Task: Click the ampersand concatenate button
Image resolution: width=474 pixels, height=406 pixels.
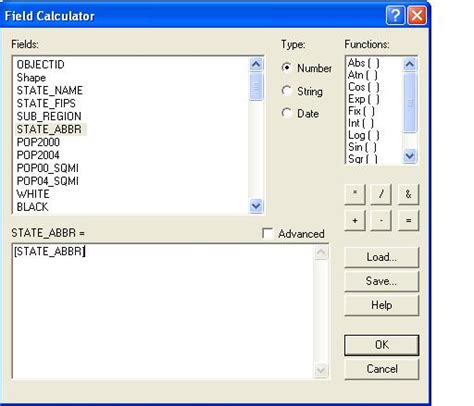Action: [408, 194]
